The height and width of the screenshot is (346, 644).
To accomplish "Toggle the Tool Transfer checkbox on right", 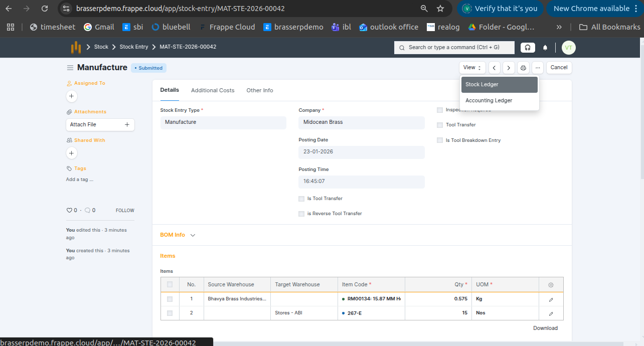I will 440,125.
